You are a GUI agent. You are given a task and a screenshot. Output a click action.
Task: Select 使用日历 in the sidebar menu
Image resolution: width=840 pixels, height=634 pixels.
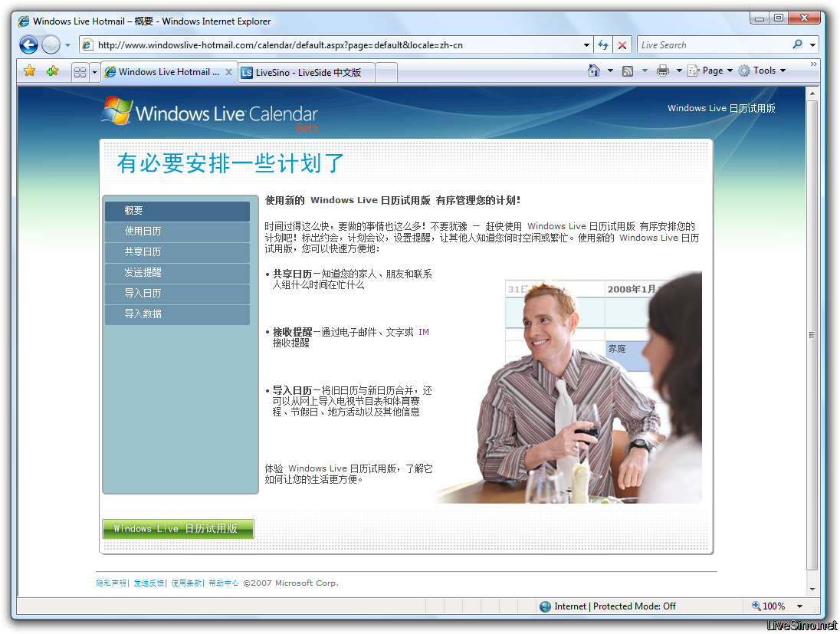[177, 232]
